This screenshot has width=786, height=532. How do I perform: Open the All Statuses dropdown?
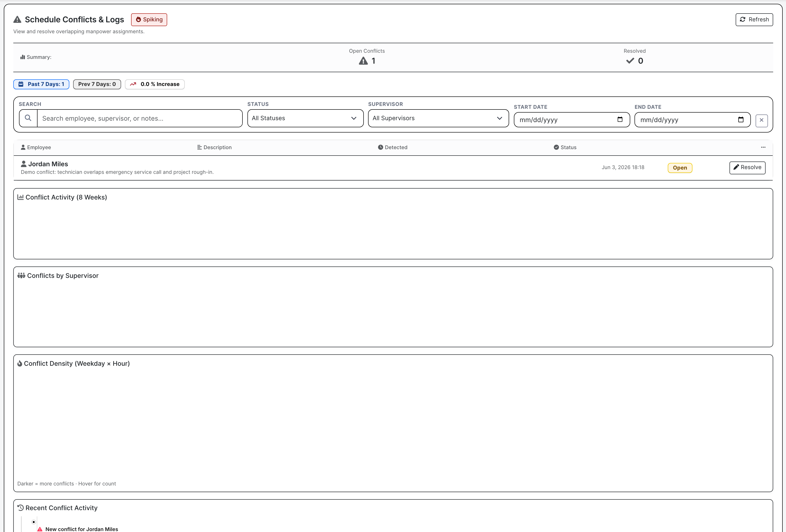click(305, 118)
